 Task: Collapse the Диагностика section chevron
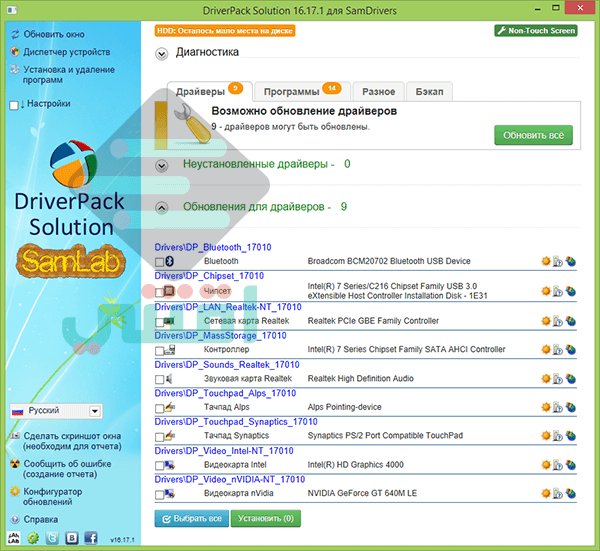pos(162,54)
